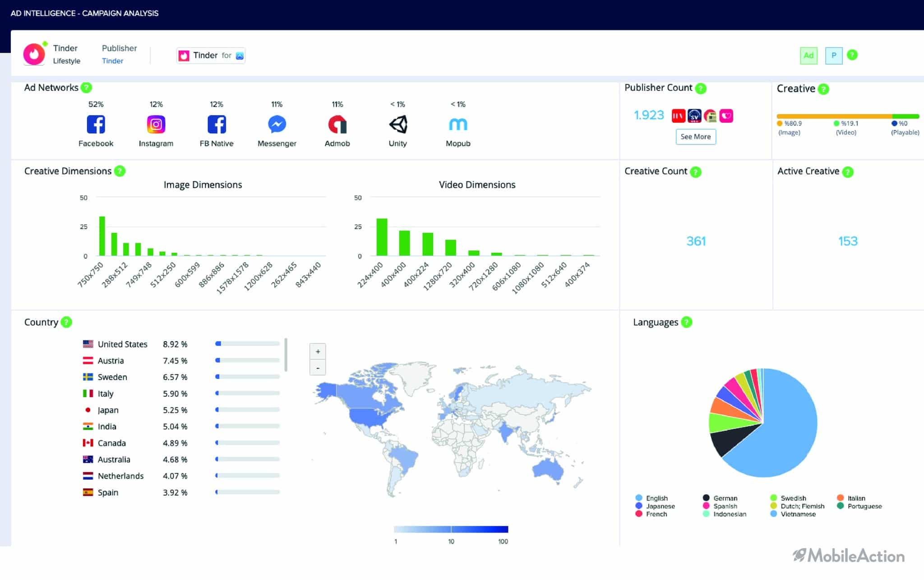Click the creative count 361
This screenshot has width=924, height=580.
(x=696, y=241)
